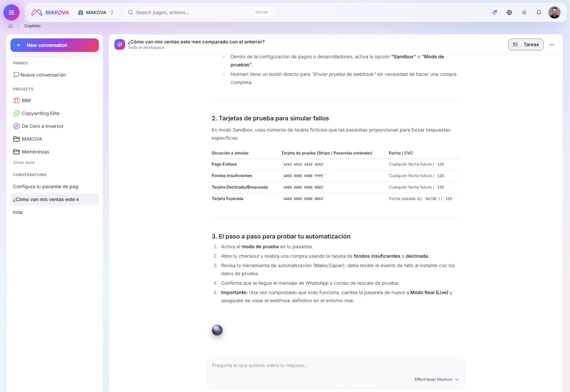Screen dimensions: 570x392
Task: Open pinned Nueva conversación
Action: (55, 75)
